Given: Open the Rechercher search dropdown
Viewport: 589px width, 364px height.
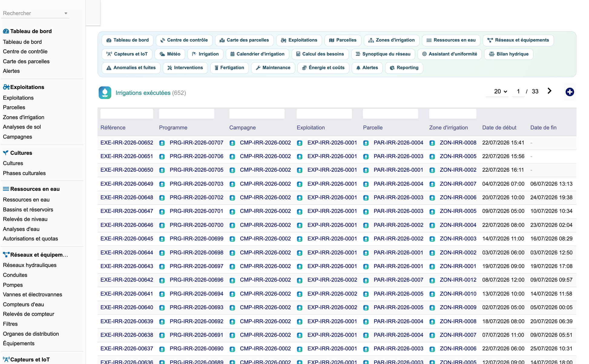Looking at the screenshot, I should pyautogui.click(x=35, y=13).
